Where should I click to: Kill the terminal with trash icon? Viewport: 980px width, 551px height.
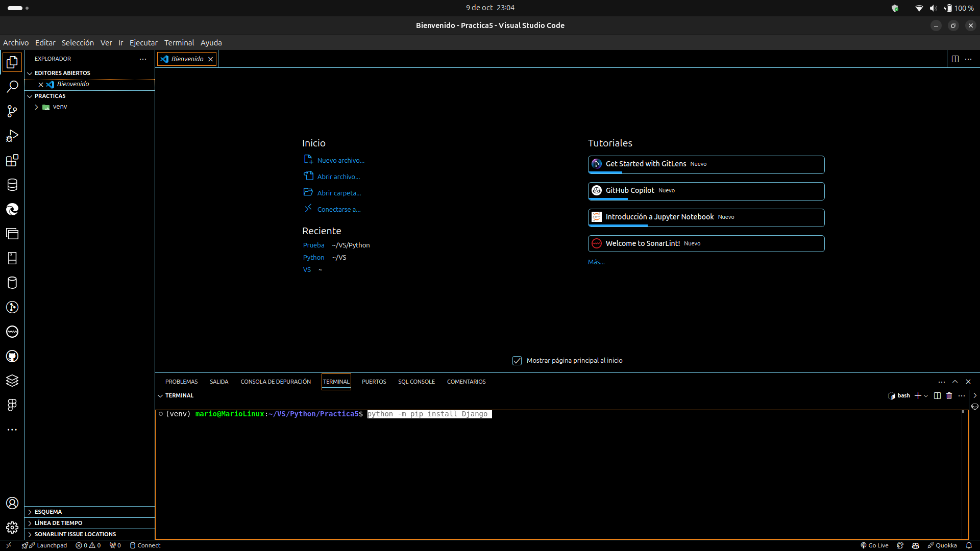click(949, 396)
